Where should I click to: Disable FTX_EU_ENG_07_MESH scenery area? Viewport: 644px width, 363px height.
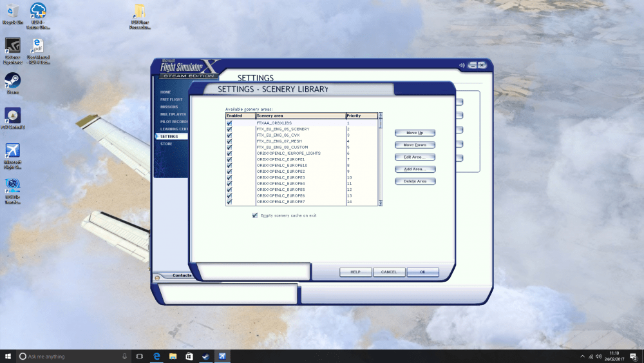click(x=229, y=141)
